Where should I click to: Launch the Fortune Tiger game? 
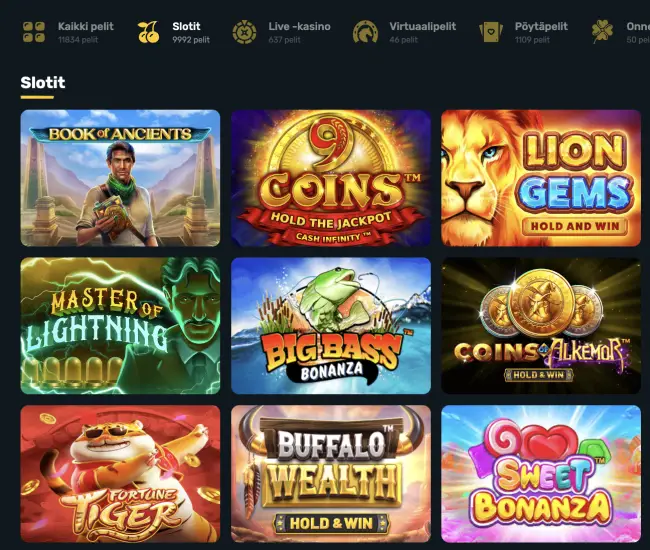coord(120,474)
